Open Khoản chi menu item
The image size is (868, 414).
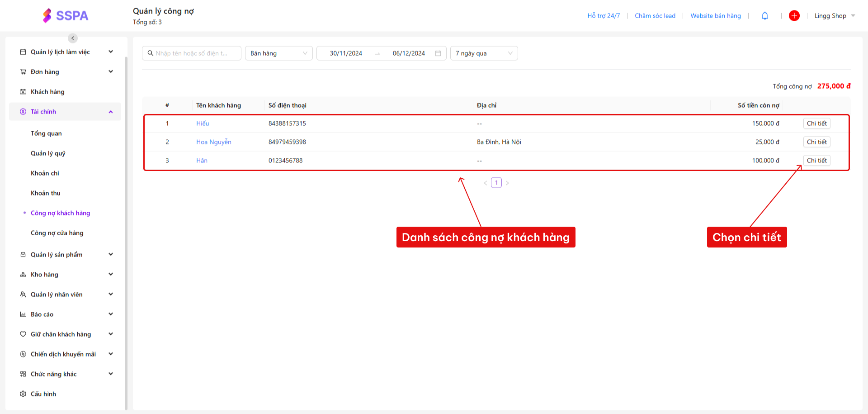coord(45,173)
